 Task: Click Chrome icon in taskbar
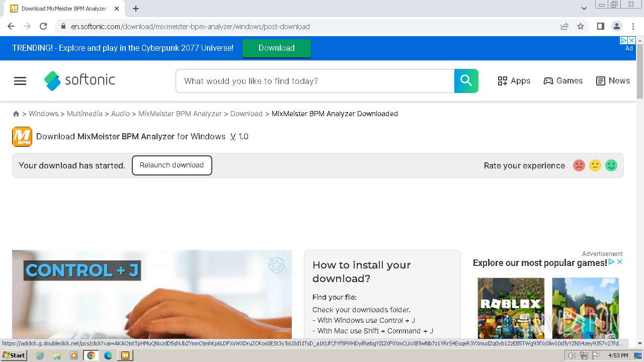tap(91, 355)
